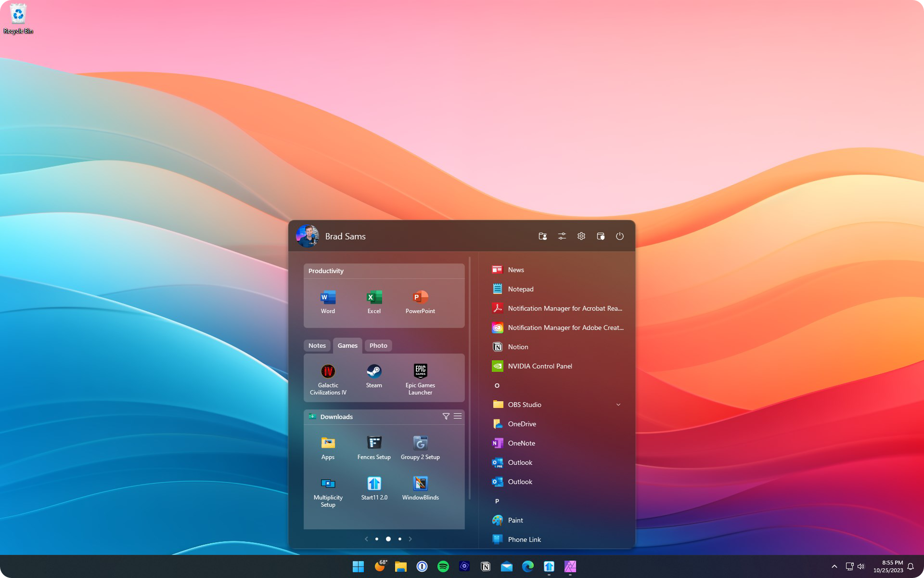The width and height of the screenshot is (924, 578).
Task: Go to next pinned page arrow
Action: (410, 539)
